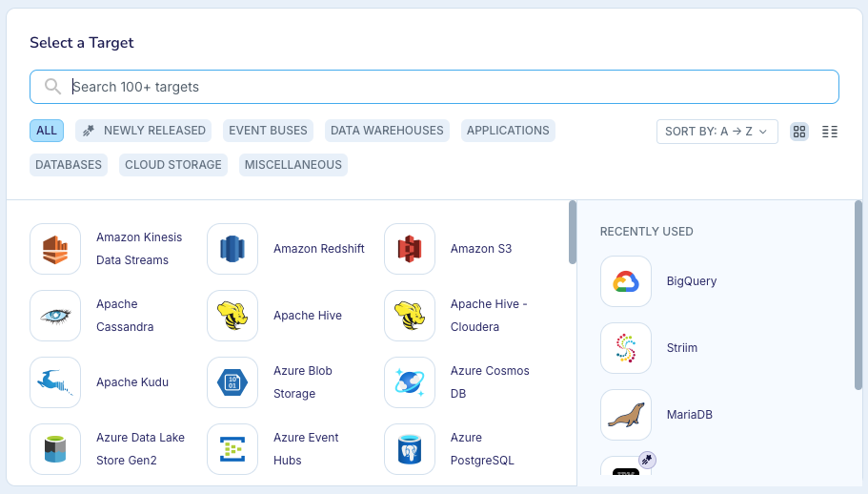The height and width of the screenshot is (494, 868).
Task: Filter by Newly Released targets
Action: 143,131
